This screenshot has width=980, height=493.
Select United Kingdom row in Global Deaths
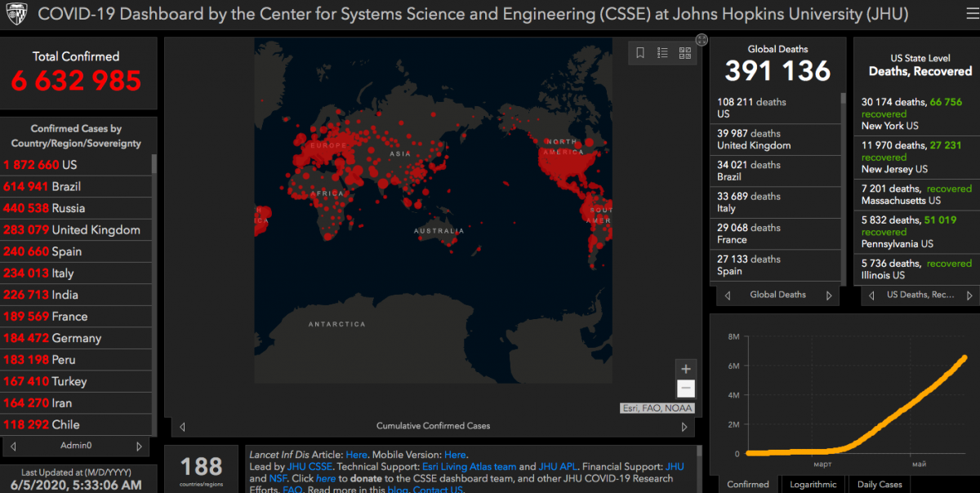coord(775,140)
